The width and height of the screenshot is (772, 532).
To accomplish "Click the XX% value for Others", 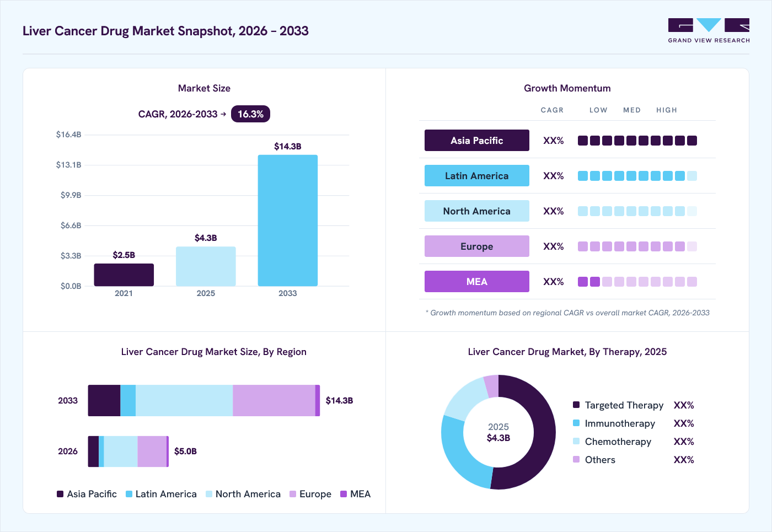I will click(684, 460).
